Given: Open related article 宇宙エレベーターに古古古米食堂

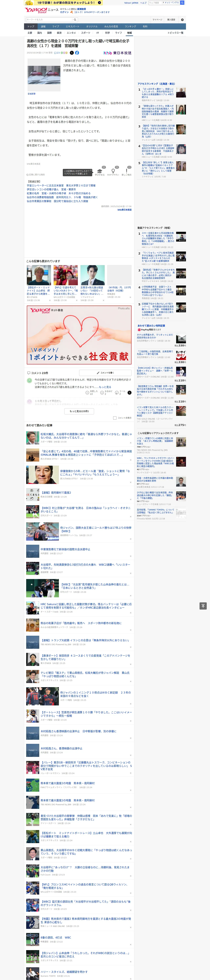Looking at the screenshot, I should 61,186.
